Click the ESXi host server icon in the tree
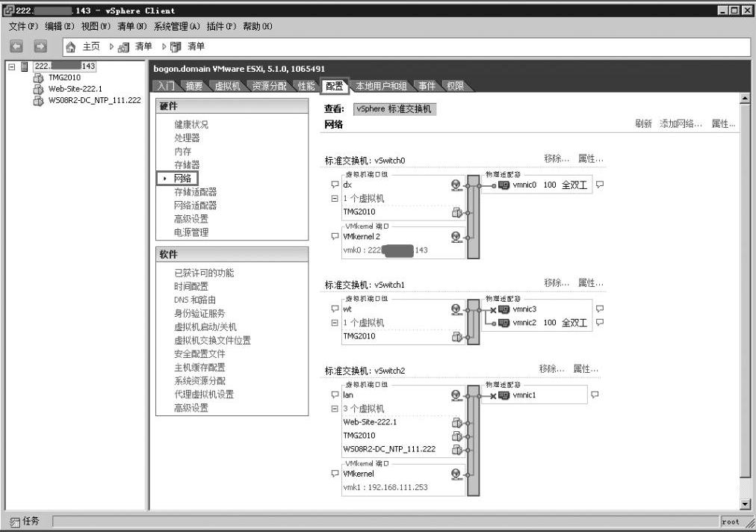 pyautogui.click(x=24, y=66)
